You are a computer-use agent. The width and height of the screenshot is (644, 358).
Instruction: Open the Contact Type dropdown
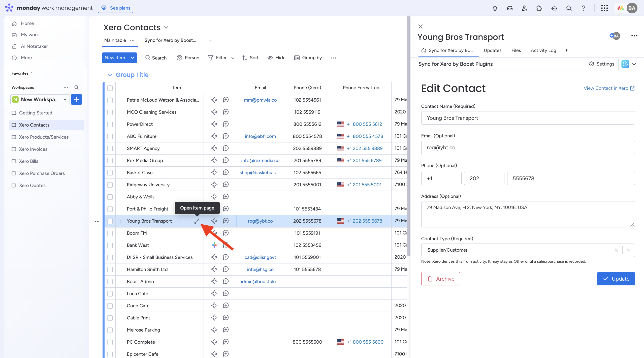[629, 250]
